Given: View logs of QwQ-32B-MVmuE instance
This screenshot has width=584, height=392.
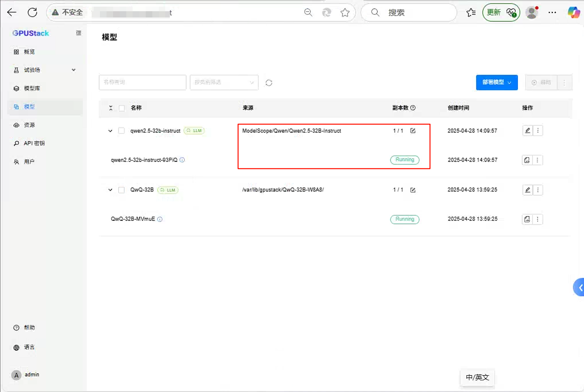Looking at the screenshot, I should tap(527, 219).
